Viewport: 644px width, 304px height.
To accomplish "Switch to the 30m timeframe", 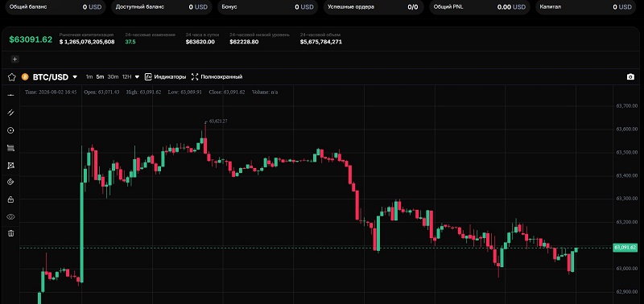I will pyautogui.click(x=113, y=76).
